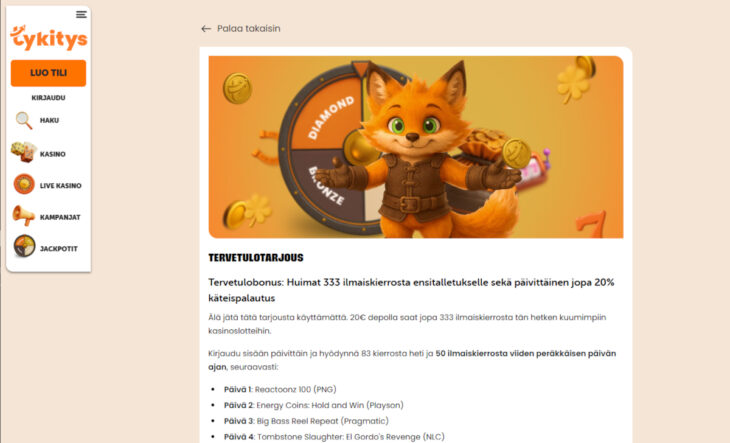Click the back arrow icon
Screen dimensions: 730x443
pos(206,29)
